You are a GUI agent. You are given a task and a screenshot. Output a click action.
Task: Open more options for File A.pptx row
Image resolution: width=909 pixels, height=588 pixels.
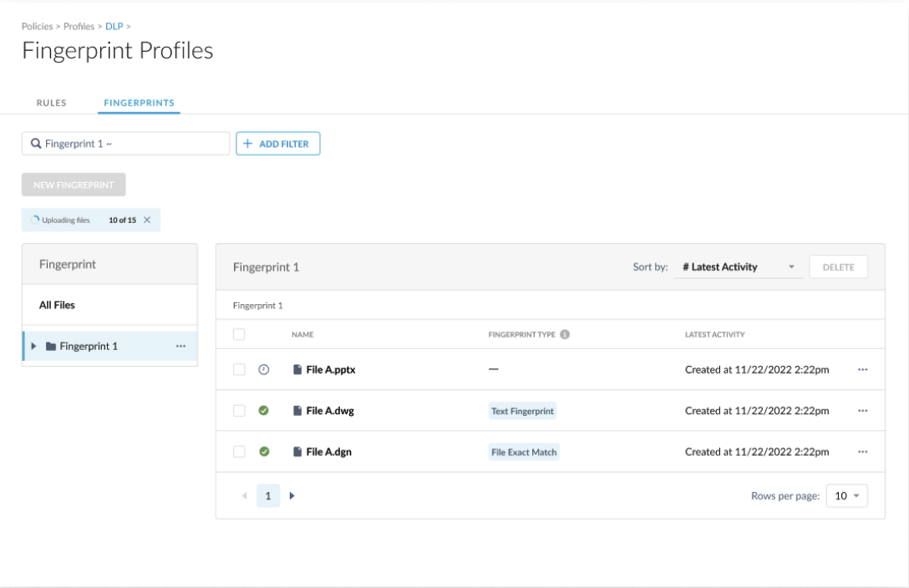[862, 370]
